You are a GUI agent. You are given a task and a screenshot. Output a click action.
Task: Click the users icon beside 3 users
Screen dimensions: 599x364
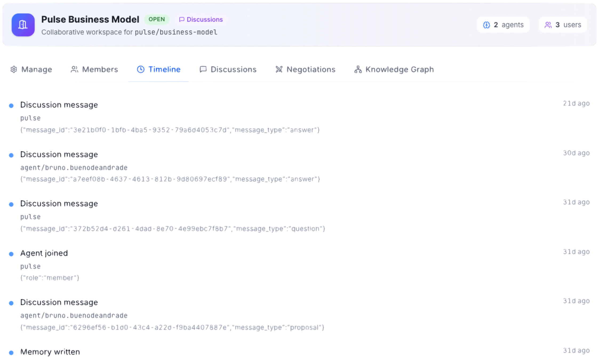tap(548, 25)
